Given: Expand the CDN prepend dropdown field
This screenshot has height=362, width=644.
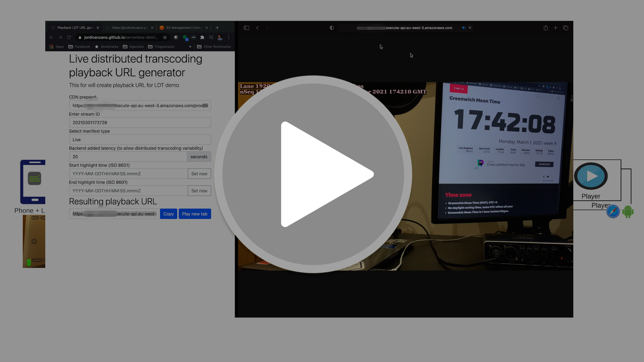Looking at the screenshot, I should coord(206,106).
